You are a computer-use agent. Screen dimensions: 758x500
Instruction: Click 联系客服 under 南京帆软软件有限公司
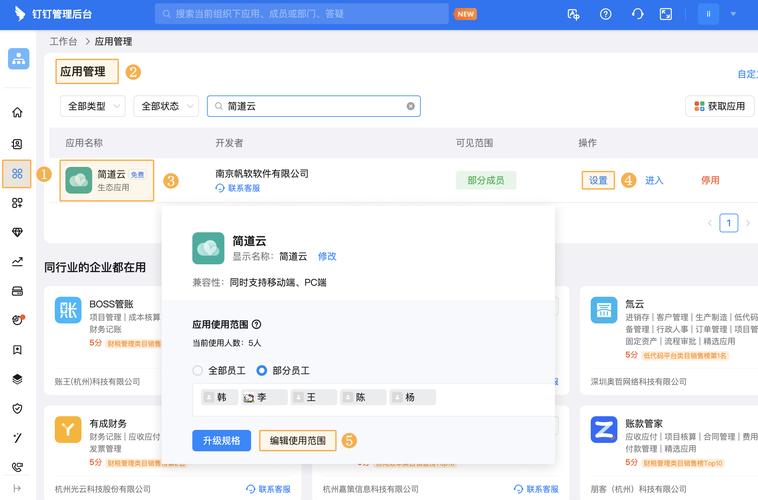click(238, 188)
